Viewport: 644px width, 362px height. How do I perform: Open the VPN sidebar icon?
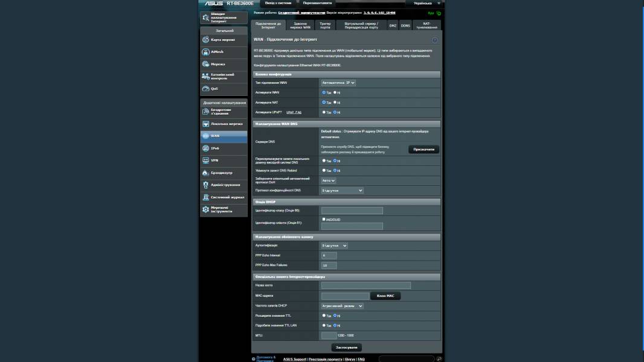click(206, 160)
